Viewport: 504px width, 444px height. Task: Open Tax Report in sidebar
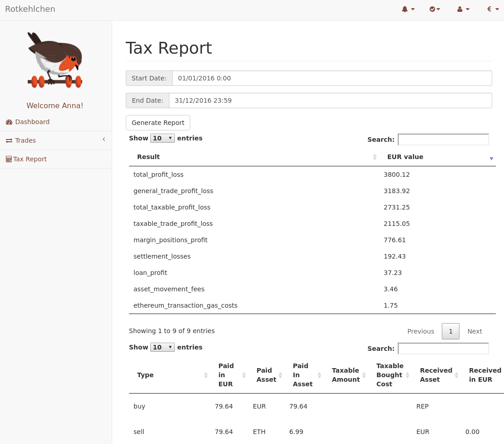[56, 159]
